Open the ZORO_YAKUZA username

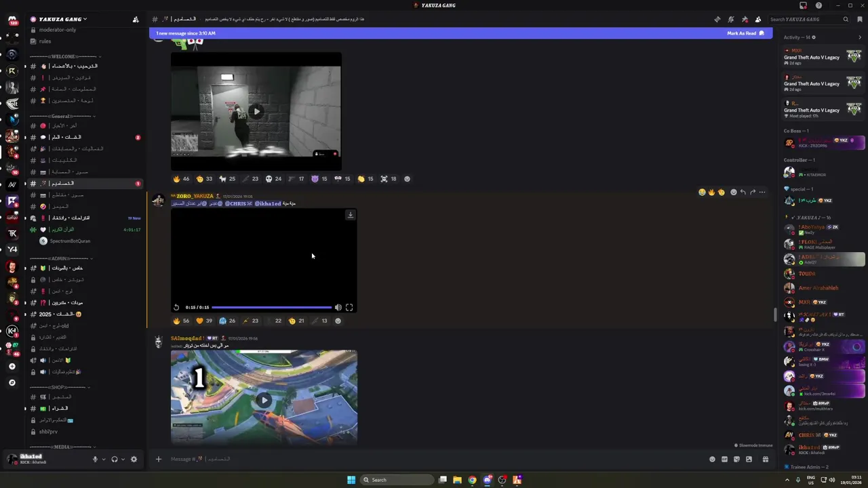click(x=195, y=196)
